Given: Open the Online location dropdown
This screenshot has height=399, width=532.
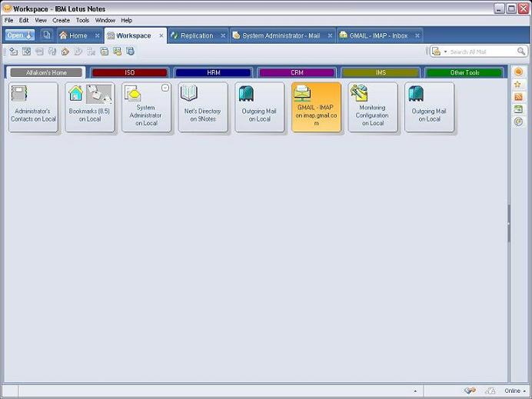Looking at the screenshot, I should [x=515, y=391].
